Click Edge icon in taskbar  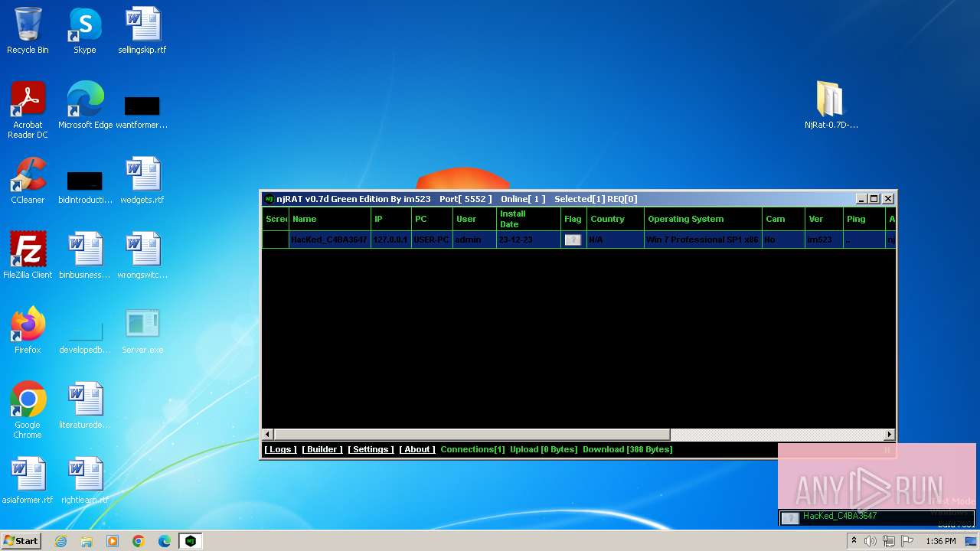(165, 541)
